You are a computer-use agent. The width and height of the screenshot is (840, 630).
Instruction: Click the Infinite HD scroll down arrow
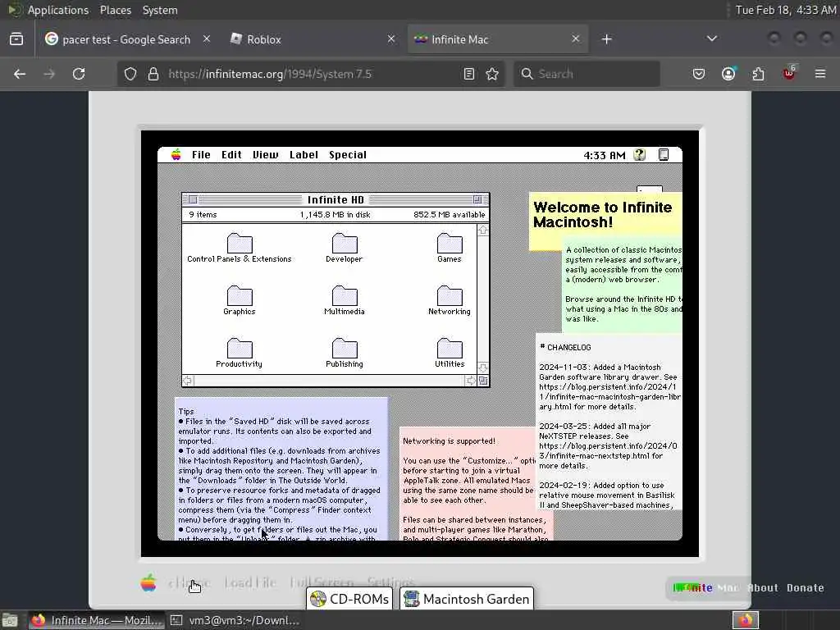point(483,368)
